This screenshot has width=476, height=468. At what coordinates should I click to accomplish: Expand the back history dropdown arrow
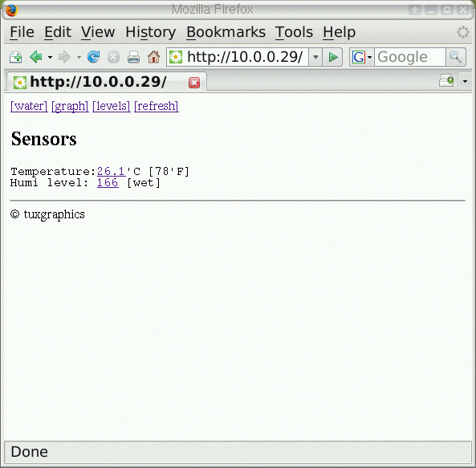coord(50,57)
